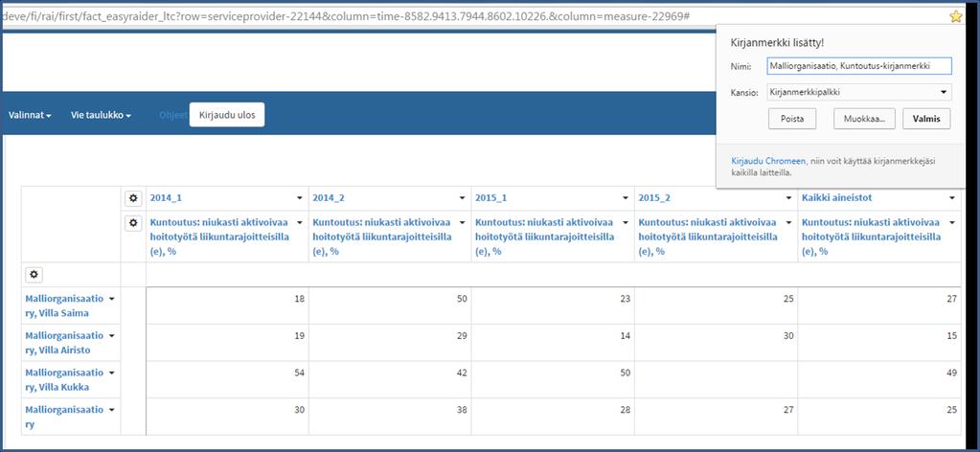Open Kuntoutus measure dropdown under 2015_2
Image resolution: width=980 pixels, height=452 pixels.
pyautogui.click(x=788, y=222)
